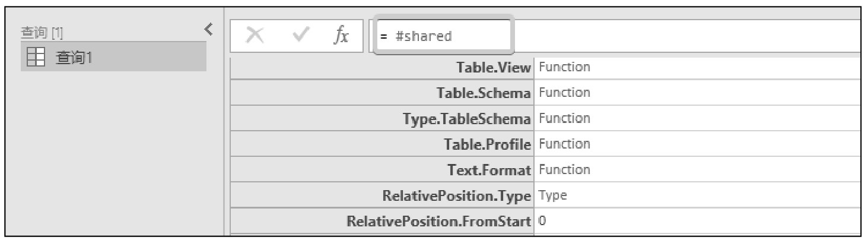Open the Type link for RelativePosition.Type
This screenshot has height=243, width=868.
click(x=552, y=195)
